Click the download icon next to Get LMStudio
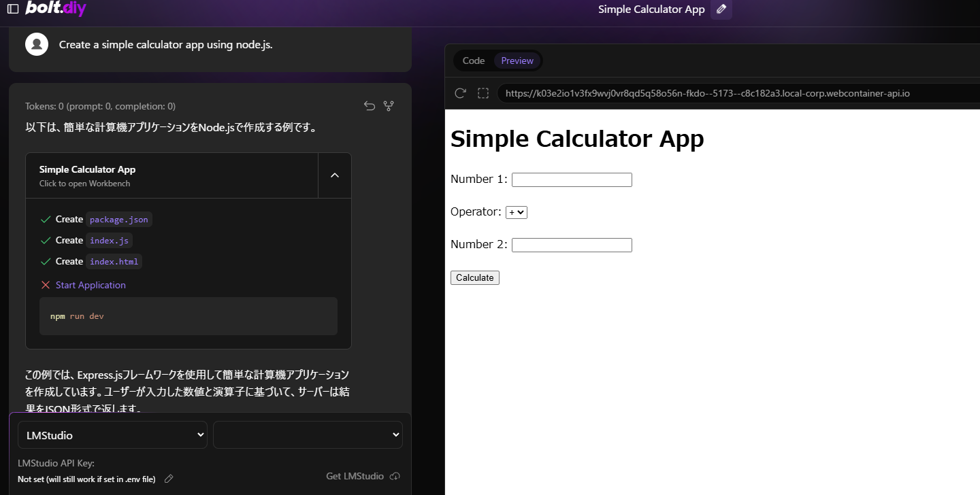980x495 pixels. (x=395, y=476)
